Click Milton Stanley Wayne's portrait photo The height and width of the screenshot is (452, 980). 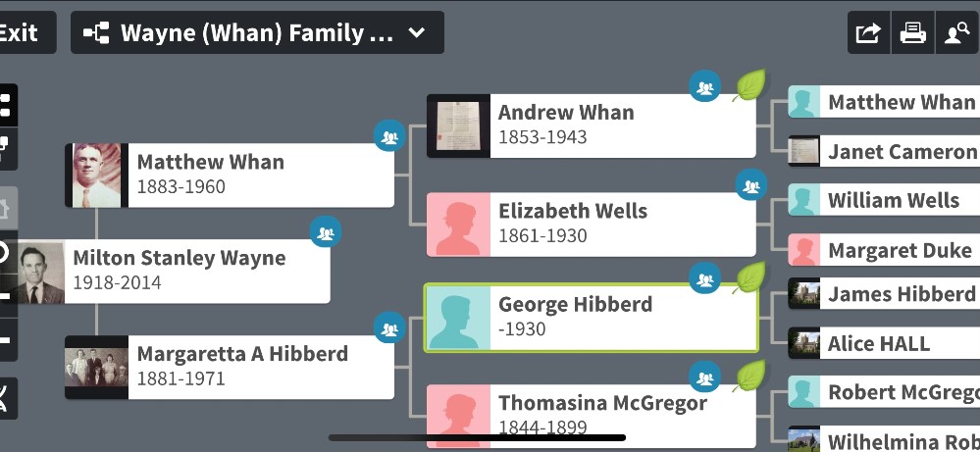tap(41, 273)
